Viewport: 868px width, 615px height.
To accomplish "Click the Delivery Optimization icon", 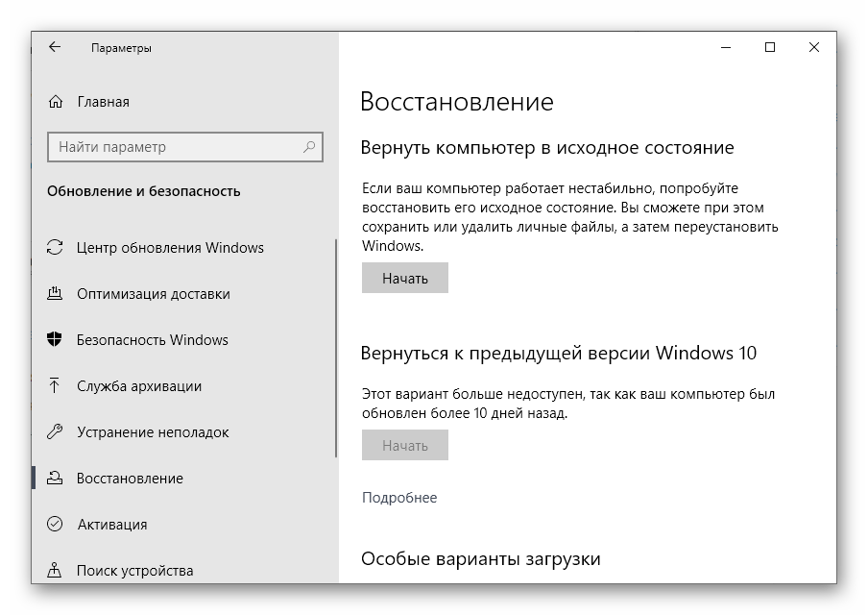I will 56,294.
